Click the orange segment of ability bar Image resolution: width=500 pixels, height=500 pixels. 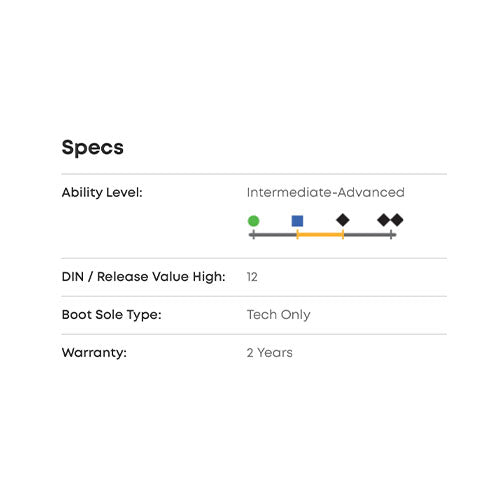(320, 235)
